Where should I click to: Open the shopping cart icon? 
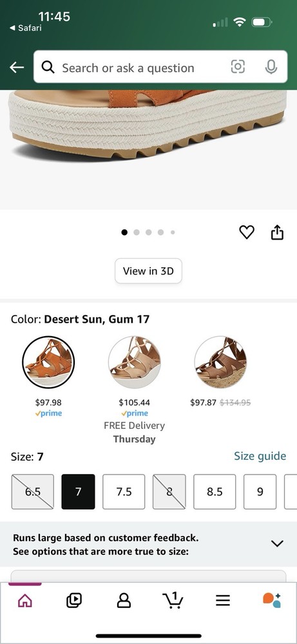[x=173, y=600]
